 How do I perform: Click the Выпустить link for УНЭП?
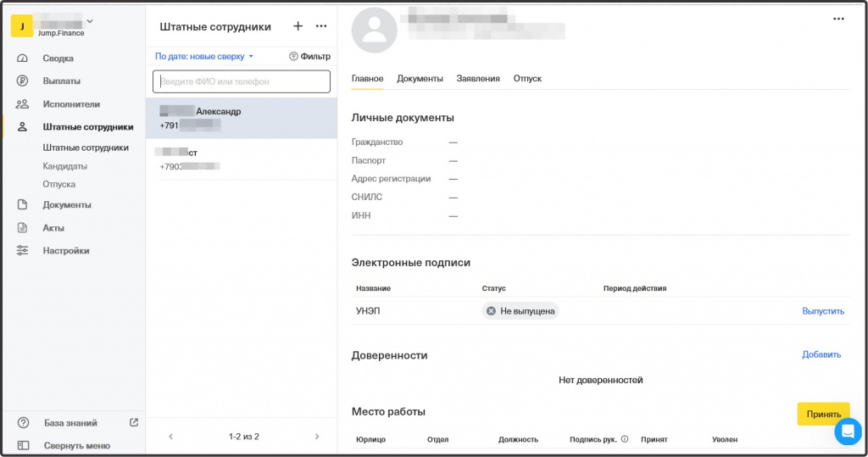823,311
